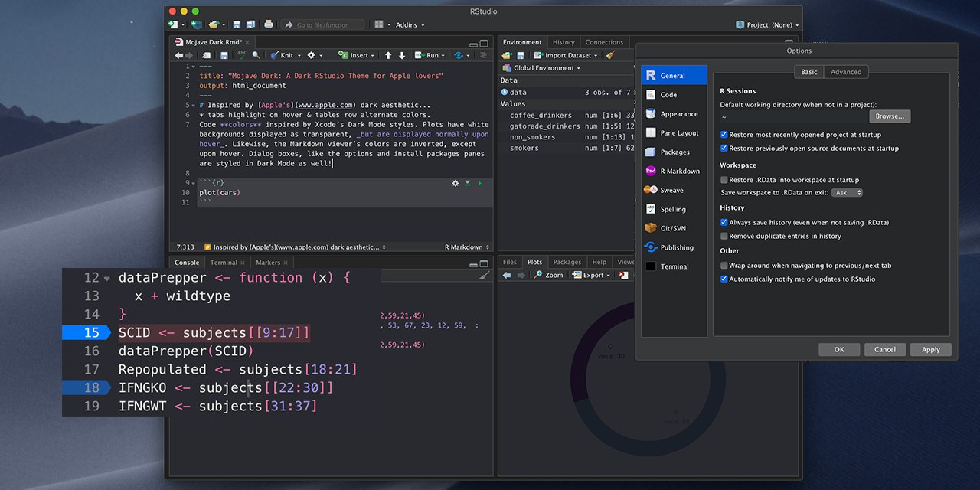This screenshot has width=980, height=490.
Task: Open Import Dataset dropdown
Action: pyautogui.click(x=567, y=55)
